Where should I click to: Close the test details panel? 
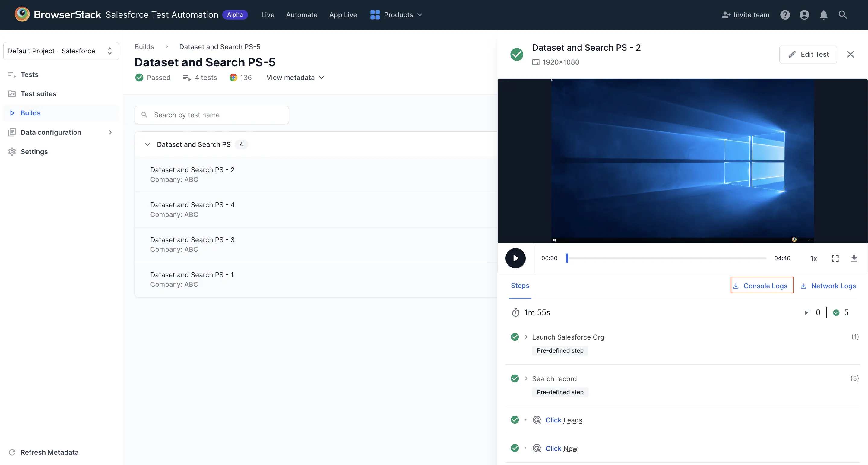pyautogui.click(x=851, y=54)
